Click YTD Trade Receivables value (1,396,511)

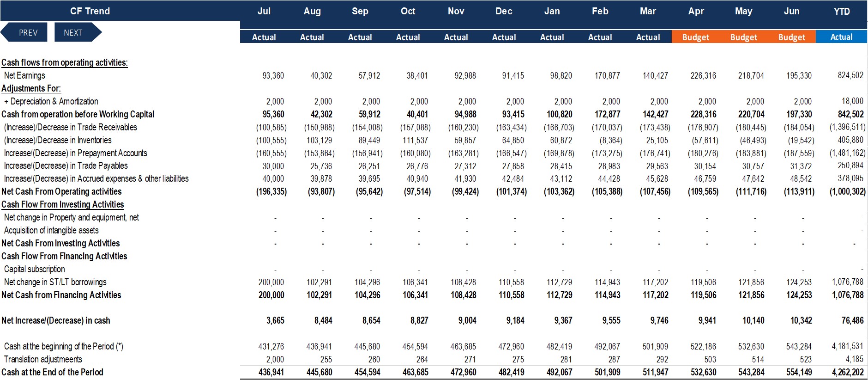tap(847, 127)
